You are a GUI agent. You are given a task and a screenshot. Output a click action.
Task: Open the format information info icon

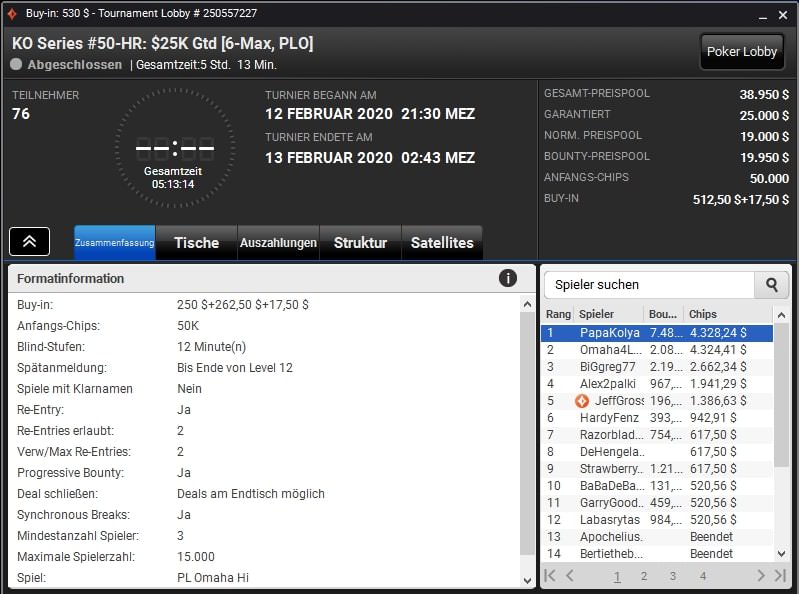tap(508, 278)
